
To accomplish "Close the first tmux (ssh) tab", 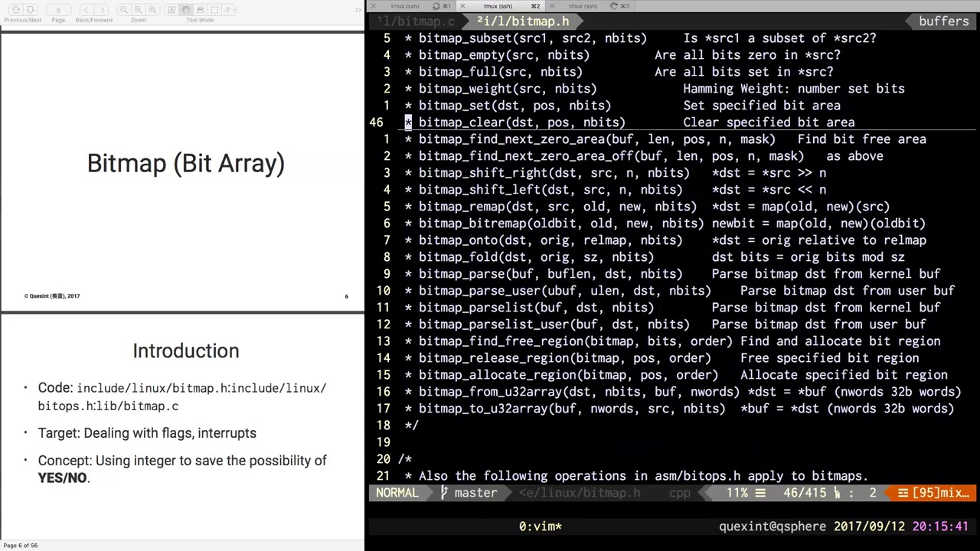I will (x=374, y=6).
